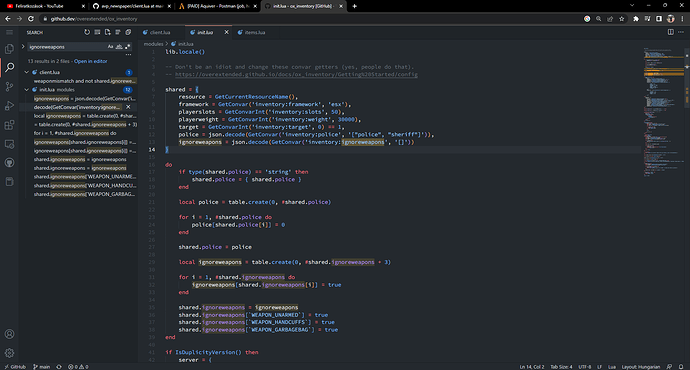Toggle Match Whole Word in the search box
Image resolution: width=690 pixels, height=370 pixels.
pyautogui.click(x=119, y=46)
